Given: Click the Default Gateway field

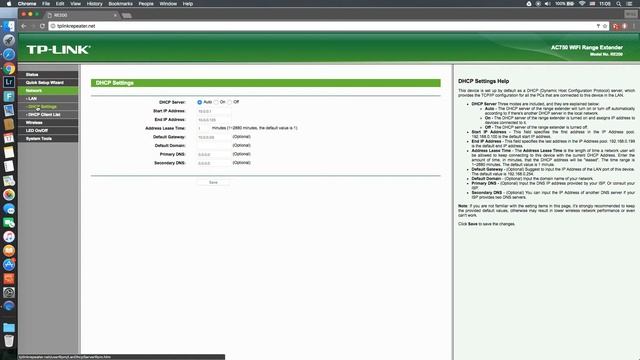Looking at the screenshot, I should tap(214, 137).
